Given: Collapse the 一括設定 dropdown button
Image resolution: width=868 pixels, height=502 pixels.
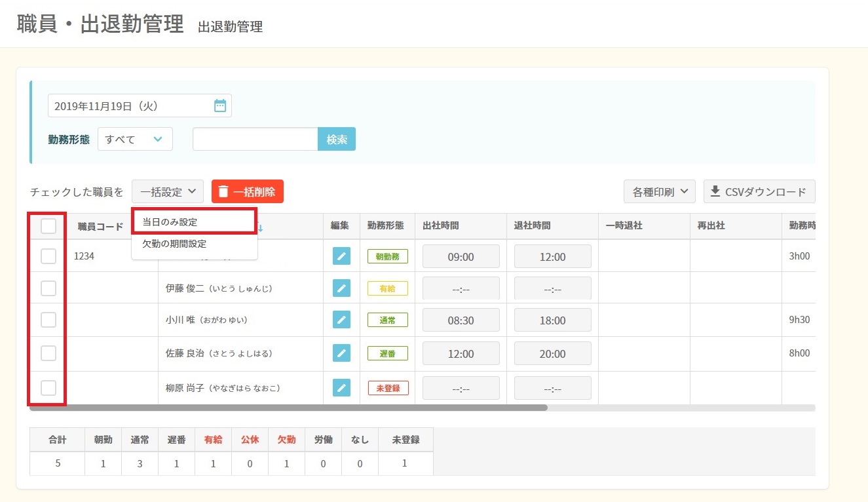Looking at the screenshot, I should pos(168,191).
